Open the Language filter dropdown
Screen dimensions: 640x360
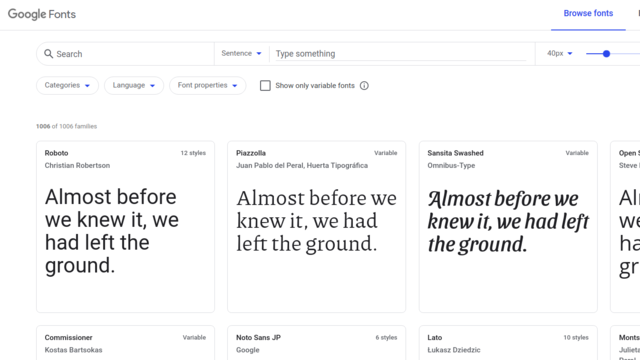pos(134,86)
